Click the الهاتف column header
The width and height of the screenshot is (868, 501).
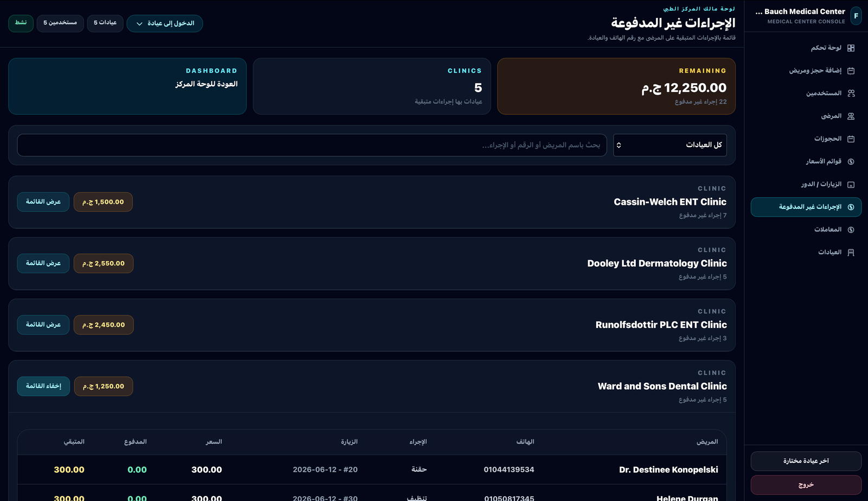[x=525, y=442]
